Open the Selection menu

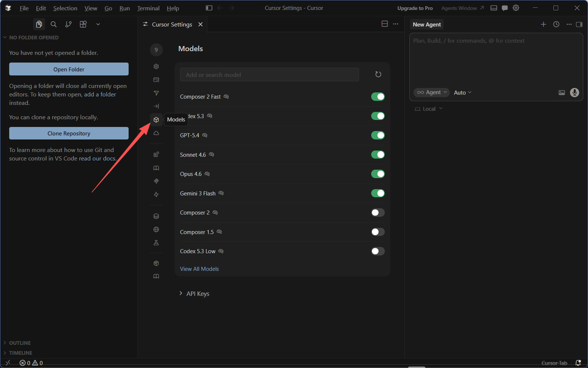(x=65, y=8)
